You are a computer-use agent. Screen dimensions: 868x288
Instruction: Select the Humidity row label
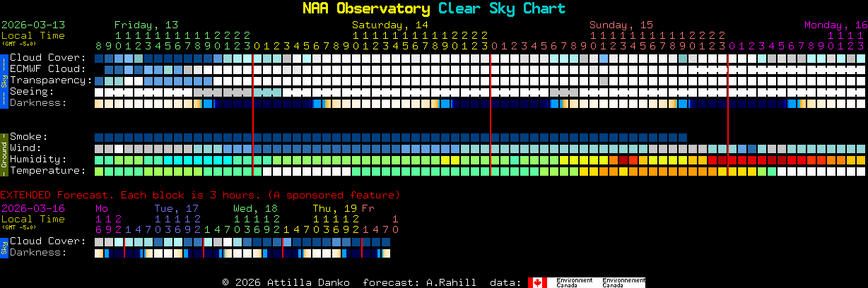(38, 160)
